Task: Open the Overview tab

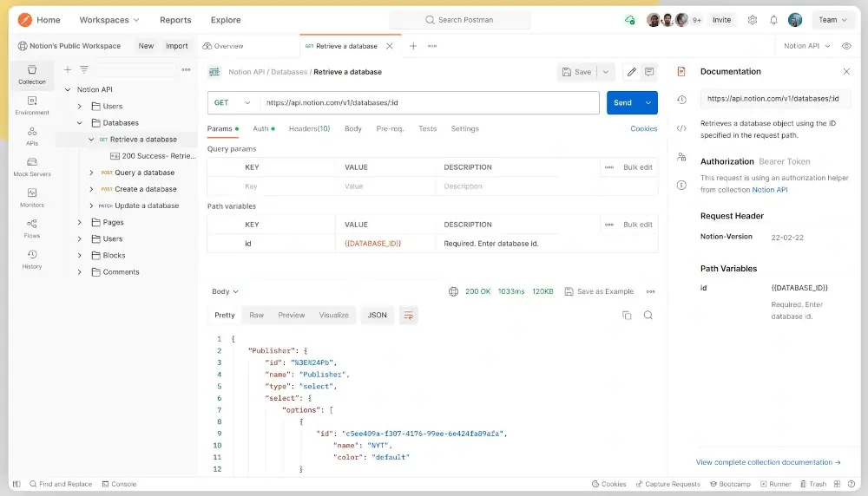Action: [223, 46]
